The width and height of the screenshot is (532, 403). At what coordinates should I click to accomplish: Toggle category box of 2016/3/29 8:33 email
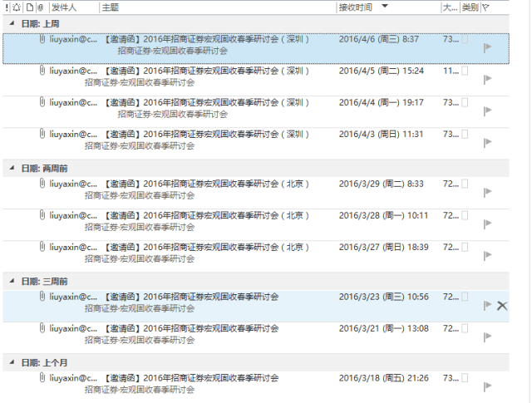tap(465, 184)
